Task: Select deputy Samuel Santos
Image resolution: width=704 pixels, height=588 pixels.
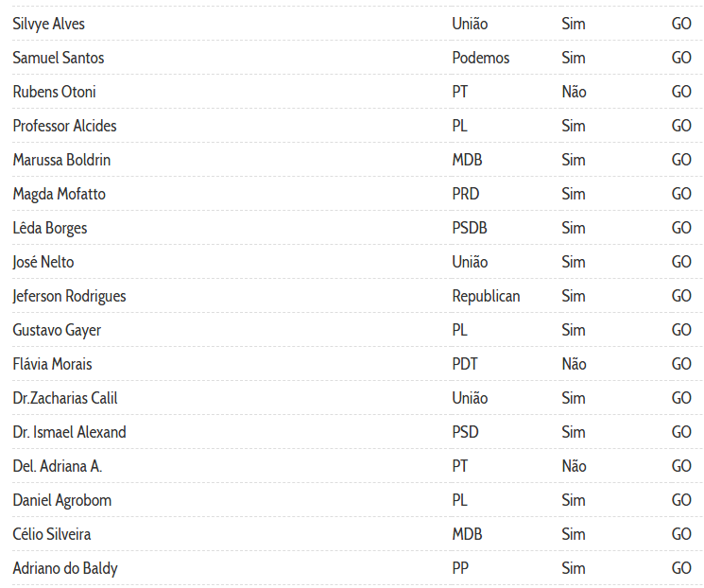Action: (59, 58)
